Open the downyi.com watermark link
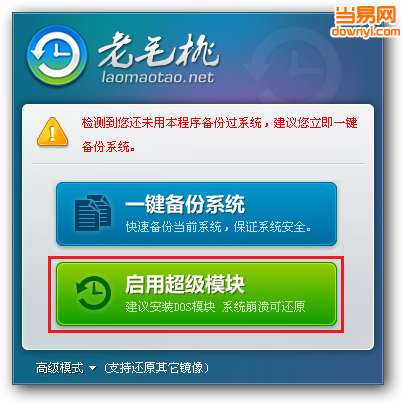The height and width of the screenshot is (405, 404). click(x=365, y=31)
